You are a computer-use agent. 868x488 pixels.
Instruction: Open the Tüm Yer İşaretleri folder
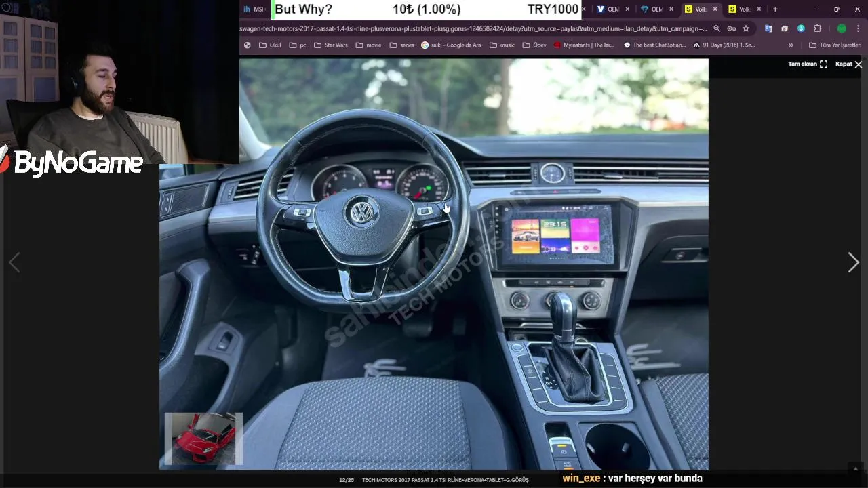point(835,45)
